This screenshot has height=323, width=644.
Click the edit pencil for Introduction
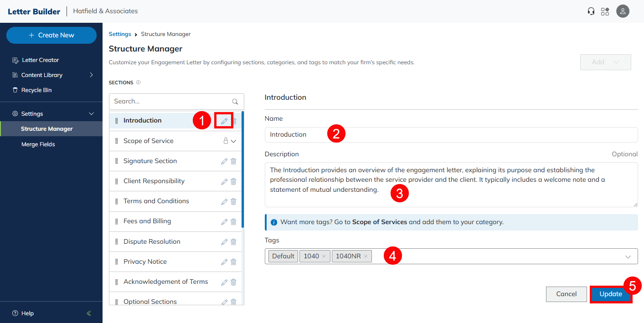[224, 121]
